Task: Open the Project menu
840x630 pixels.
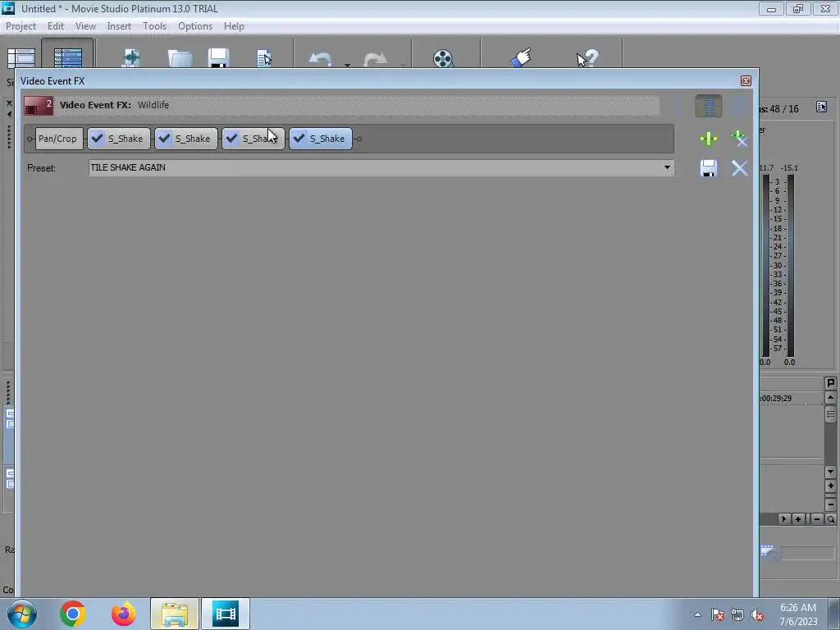Action: [21, 25]
